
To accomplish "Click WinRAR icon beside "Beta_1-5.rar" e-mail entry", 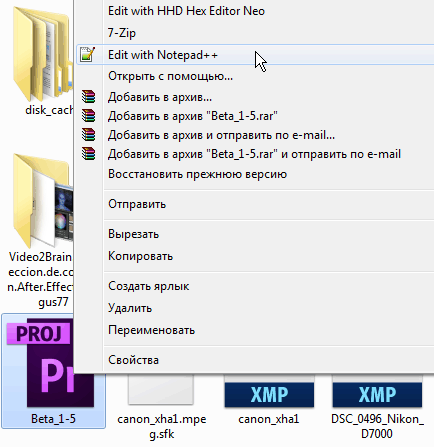I will tap(89, 154).
